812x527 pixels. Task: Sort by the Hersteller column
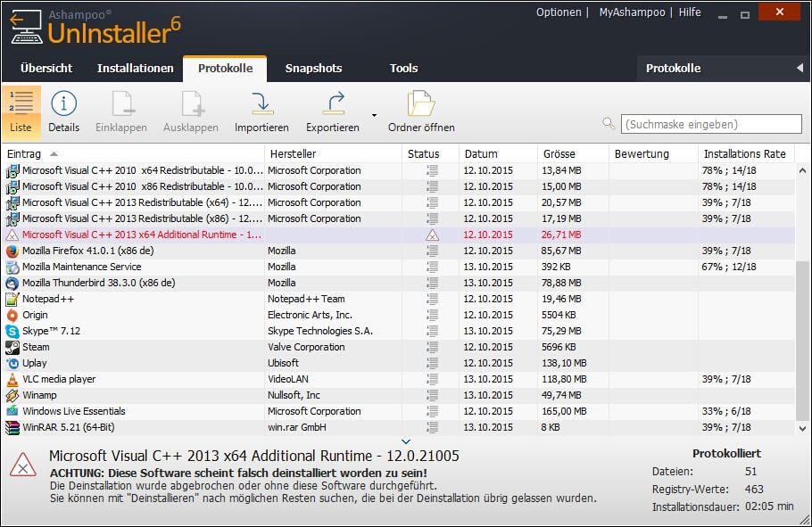(x=334, y=153)
